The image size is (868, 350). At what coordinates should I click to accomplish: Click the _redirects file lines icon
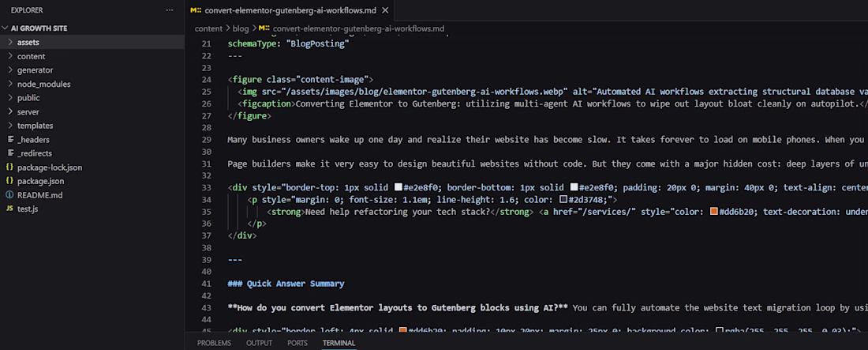click(x=10, y=153)
